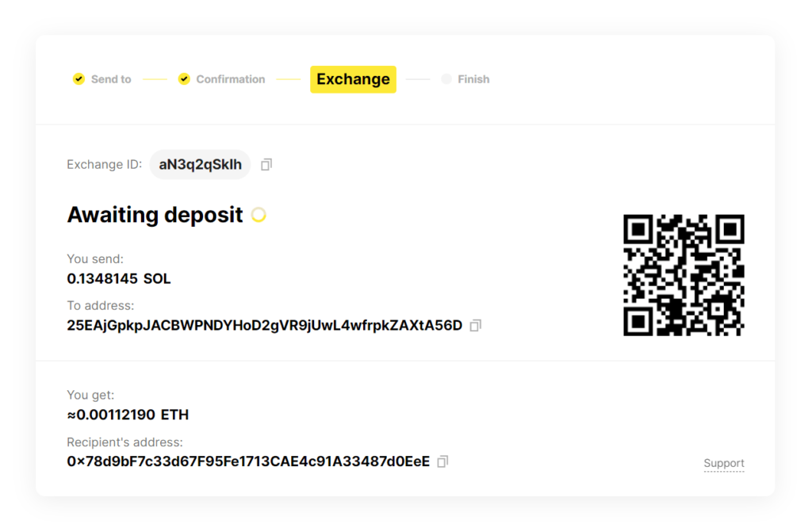
Task: Click the ≈0.00112190 ETH amount
Action: point(128,415)
